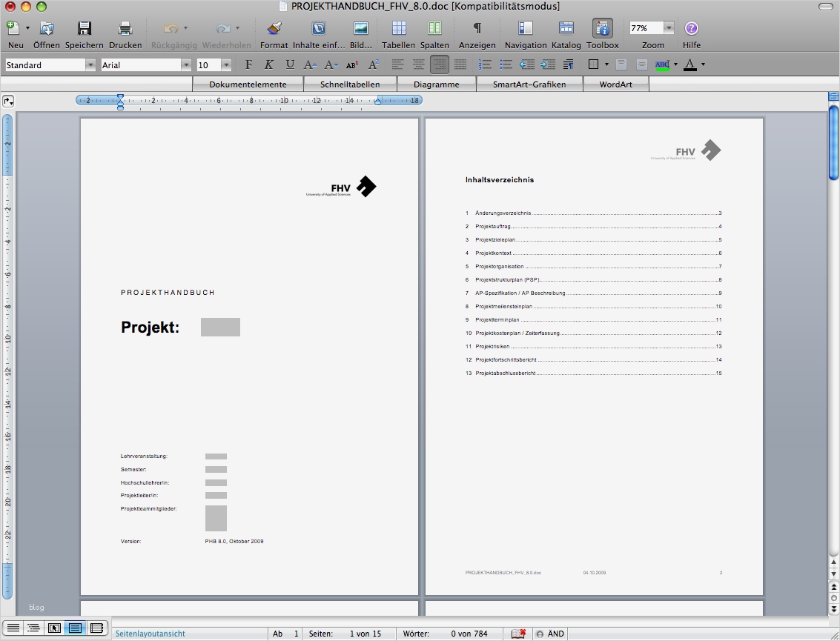Justify text alignment
This screenshot has width=840, height=641.
[x=460, y=64]
